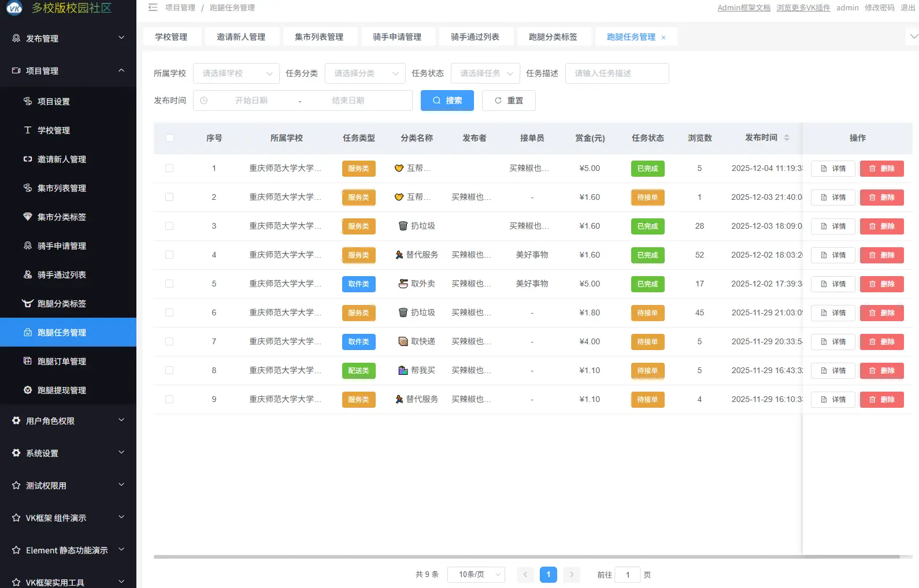The height and width of the screenshot is (588, 919).
Task: Go to 集市分类标签 sidebar item
Action: [61, 217]
